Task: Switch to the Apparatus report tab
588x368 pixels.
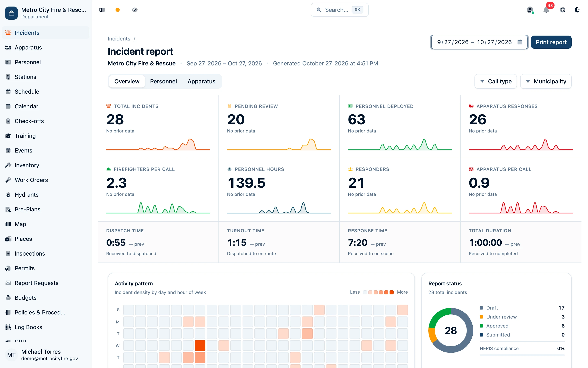Action: (x=202, y=81)
